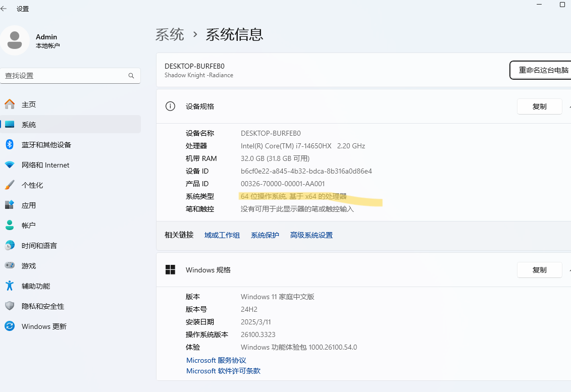571x392 pixels.
Task: Open 时间和语言 settings
Action: tap(71, 245)
